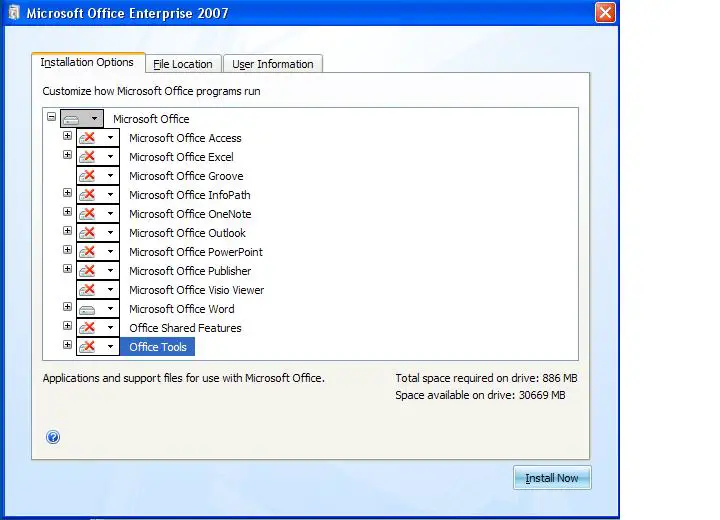This screenshot has width=720, height=520.
Task: Expand the Microsoft Office InfoPath tree node
Action: pos(68,192)
